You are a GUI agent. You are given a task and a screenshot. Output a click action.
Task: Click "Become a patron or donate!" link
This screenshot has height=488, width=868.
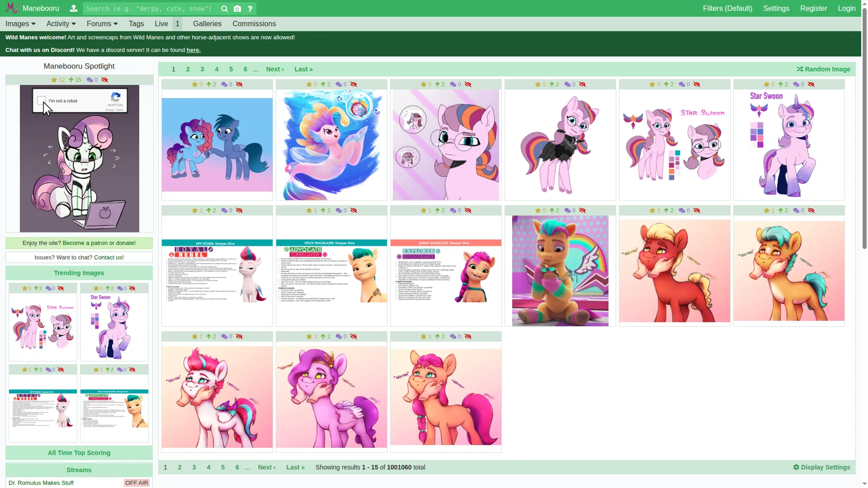(99, 243)
